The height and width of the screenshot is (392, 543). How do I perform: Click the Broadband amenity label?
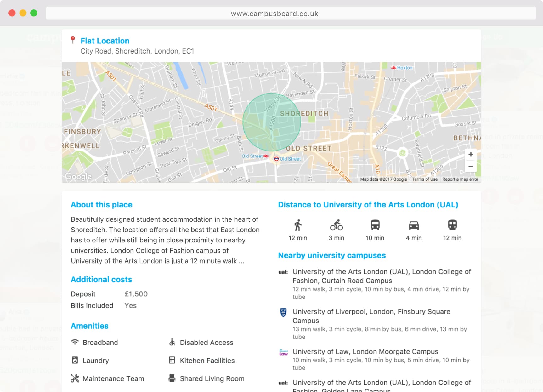[x=100, y=342]
